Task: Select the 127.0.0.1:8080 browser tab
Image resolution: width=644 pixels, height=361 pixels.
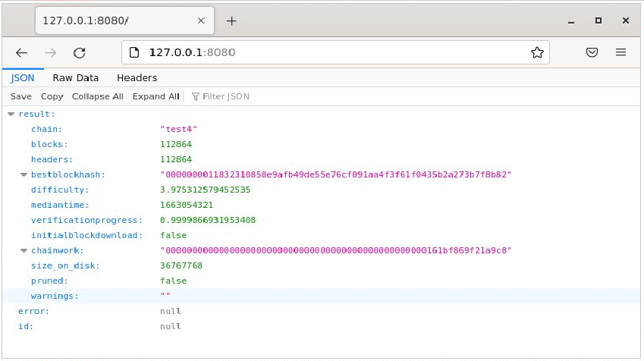Action: click(124, 20)
